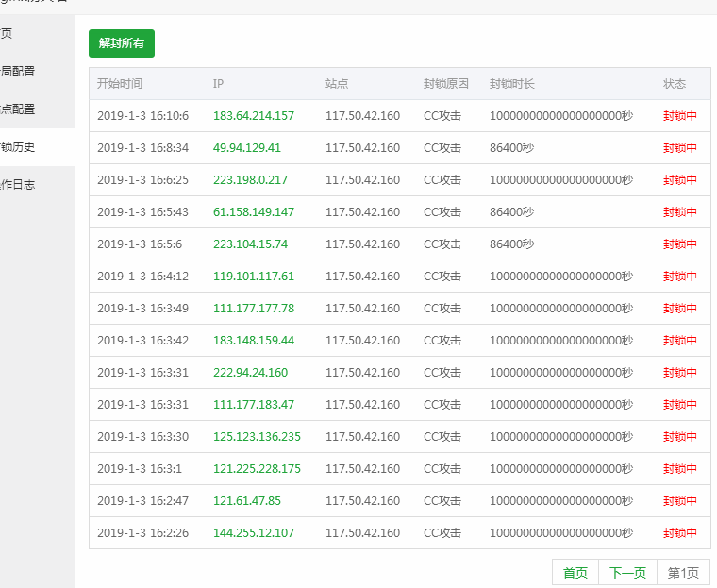
Task: Click 86400秒 duration in 223.104.15.74 row
Action: pyautogui.click(x=511, y=244)
